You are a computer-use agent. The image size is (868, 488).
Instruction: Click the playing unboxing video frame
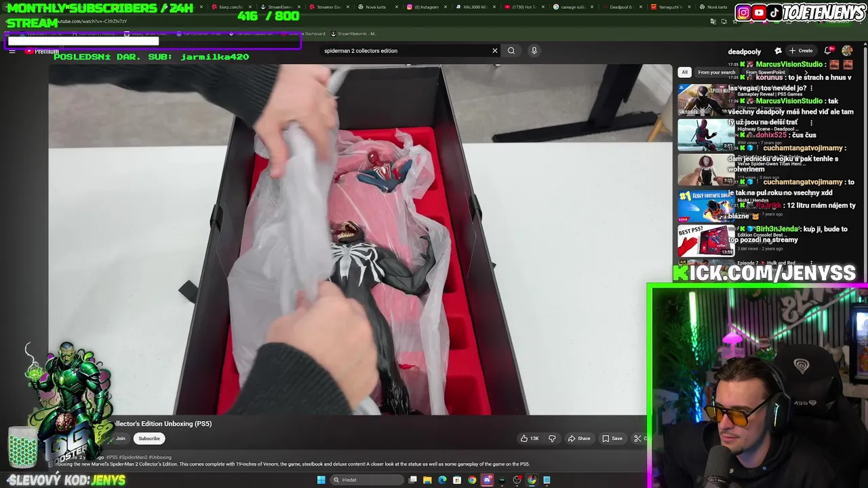[359, 239]
